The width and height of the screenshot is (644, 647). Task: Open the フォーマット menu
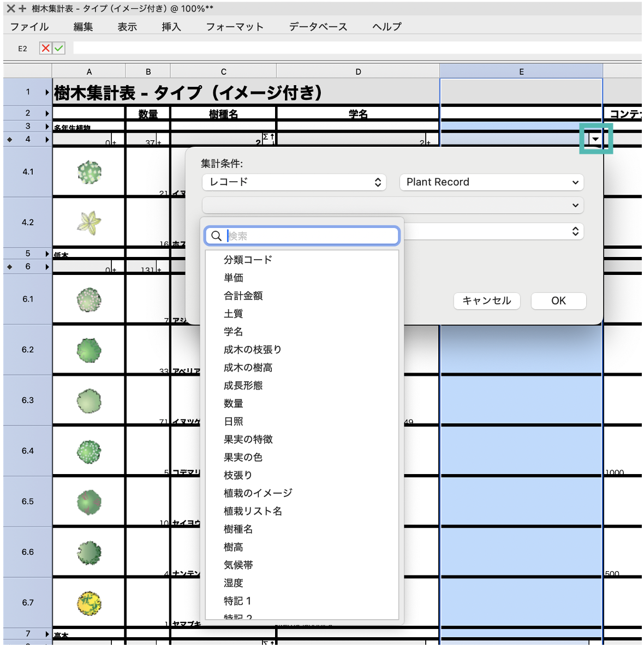[x=235, y=27]
